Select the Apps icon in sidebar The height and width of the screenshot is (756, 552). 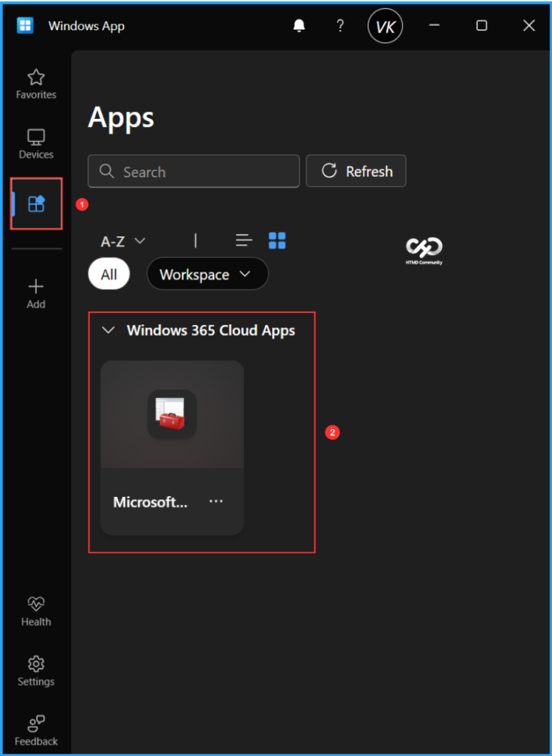(x=36, y=204)
